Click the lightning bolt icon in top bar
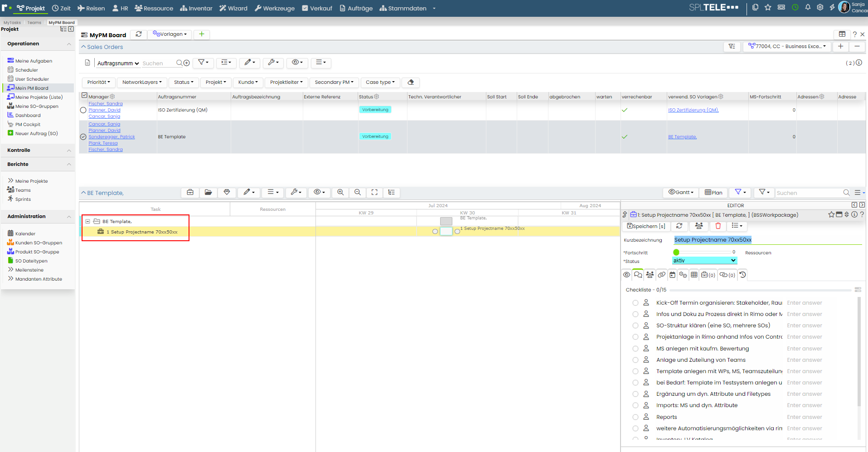Viewport: 868px width, 452px height. [832, 7]
